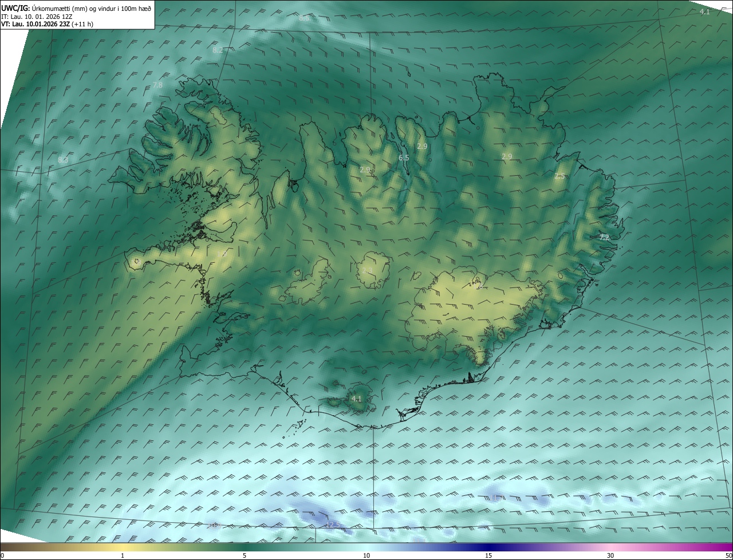
Task: Click the '8.2' value north of the Westfjords
Action: pos(218,50)
